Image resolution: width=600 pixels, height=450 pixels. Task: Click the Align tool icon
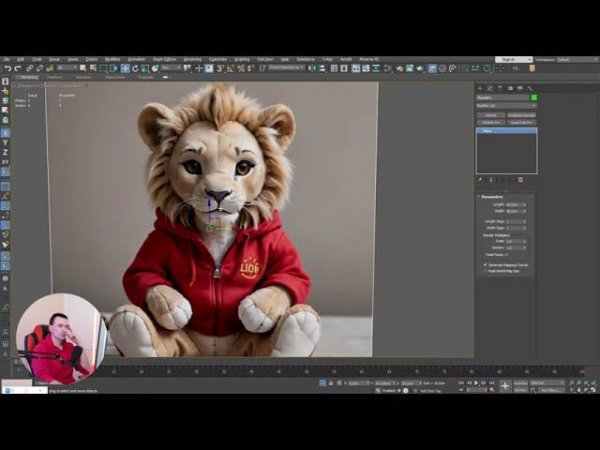323,68
